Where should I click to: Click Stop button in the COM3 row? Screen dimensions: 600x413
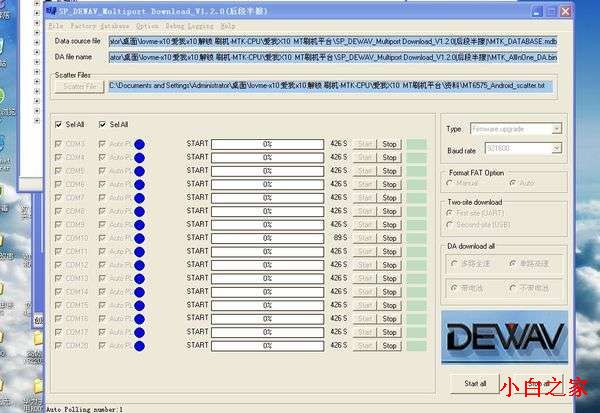(389, 144)
